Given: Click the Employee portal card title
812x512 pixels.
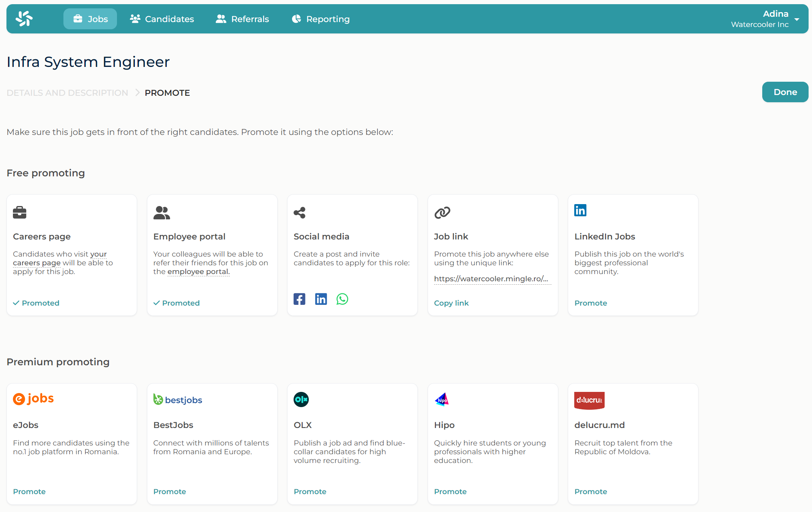Looking at the screenshot, I should [x=189, y=236].
